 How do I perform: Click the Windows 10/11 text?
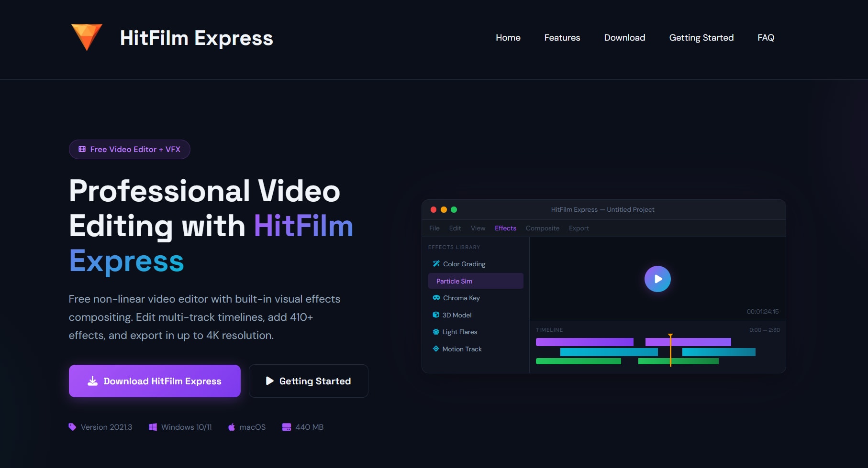187,427
